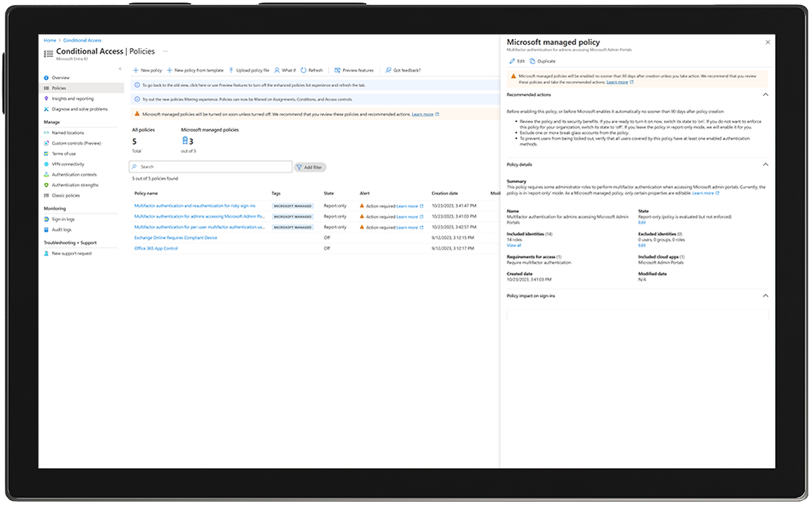The height and width of the screenshot is (505, 812).
Task: Sort by the Creation date column header
Action: click(x=445, y=194)
